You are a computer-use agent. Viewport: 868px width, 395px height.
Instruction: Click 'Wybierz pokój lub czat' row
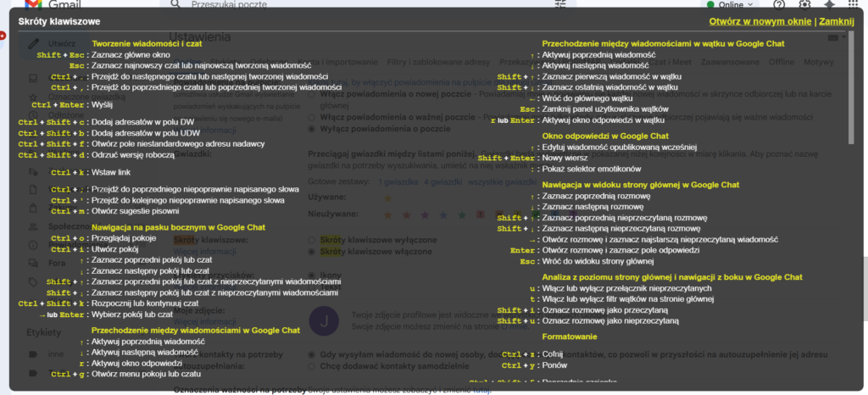pos(132,314)
